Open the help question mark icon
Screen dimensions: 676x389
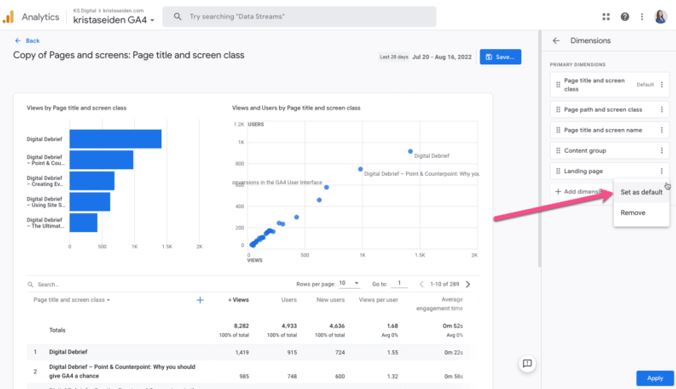click(624, 17)
